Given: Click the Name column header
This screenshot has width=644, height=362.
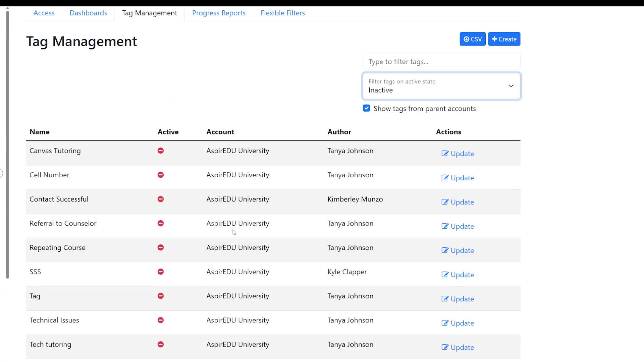Looking at the screenshot, I should (40, 132).
